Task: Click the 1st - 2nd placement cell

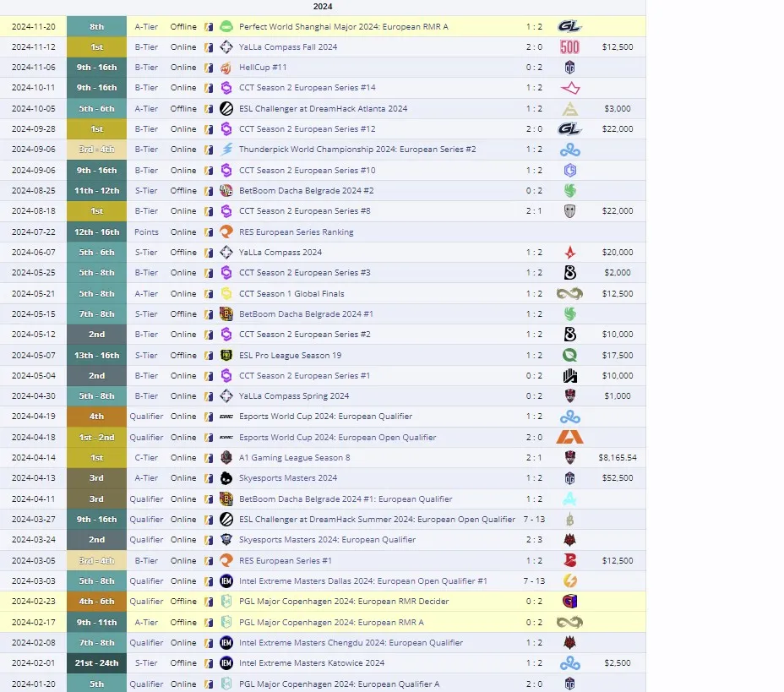Action: [96, 438]
